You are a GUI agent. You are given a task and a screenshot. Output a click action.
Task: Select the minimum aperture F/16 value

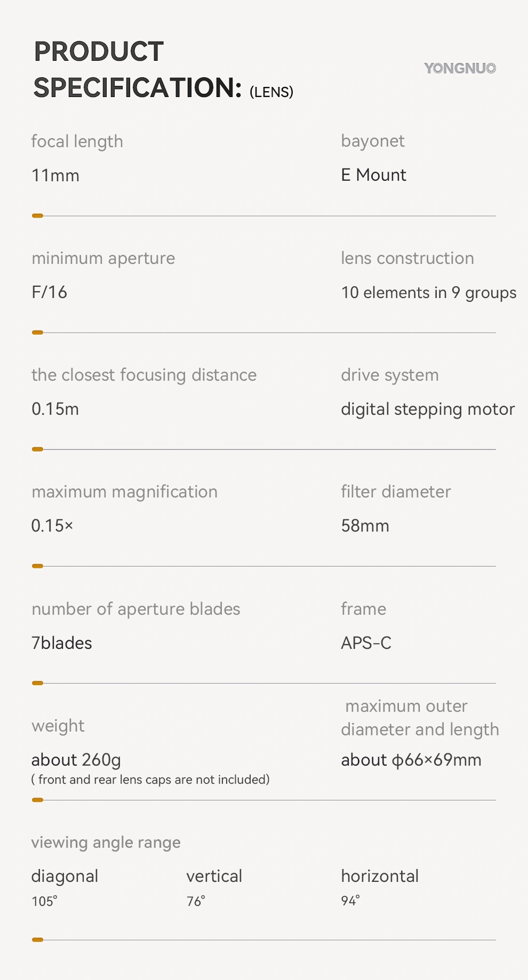(50, 292)
